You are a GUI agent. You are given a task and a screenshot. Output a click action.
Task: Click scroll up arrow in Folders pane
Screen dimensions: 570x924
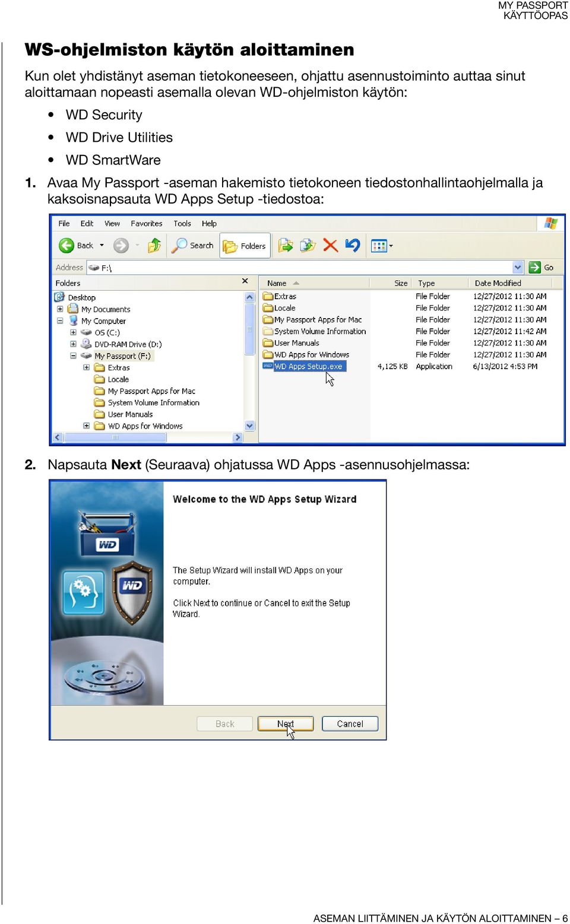click(249, 297)
